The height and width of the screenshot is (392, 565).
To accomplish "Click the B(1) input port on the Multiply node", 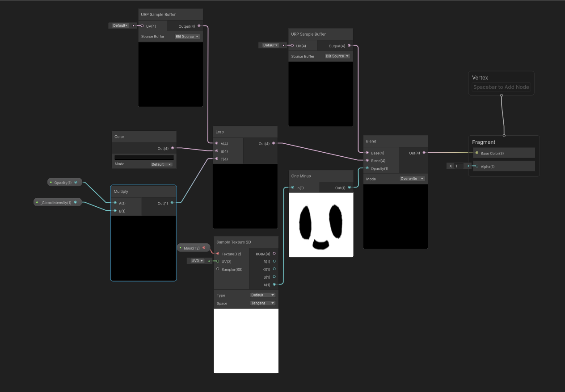I will [x=115, y=211].
